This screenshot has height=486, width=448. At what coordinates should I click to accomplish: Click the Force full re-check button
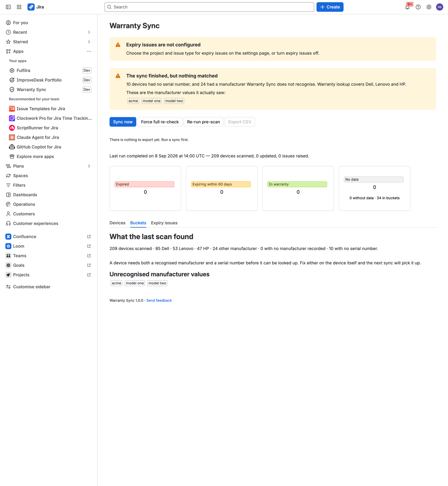tap(160, 122)
